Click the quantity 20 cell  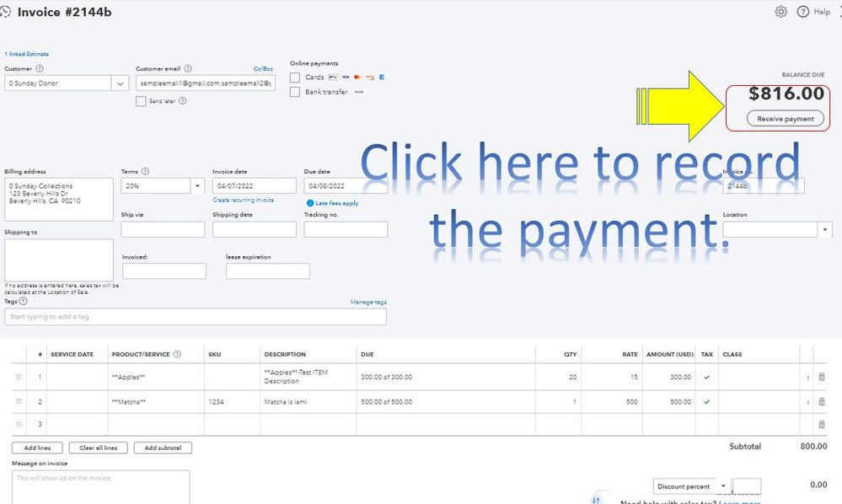point(559,377)
